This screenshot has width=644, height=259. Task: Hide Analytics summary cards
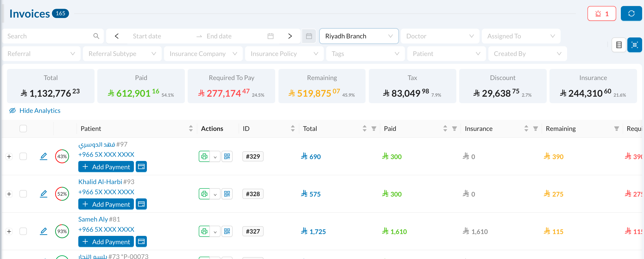[x=35, y=111]
